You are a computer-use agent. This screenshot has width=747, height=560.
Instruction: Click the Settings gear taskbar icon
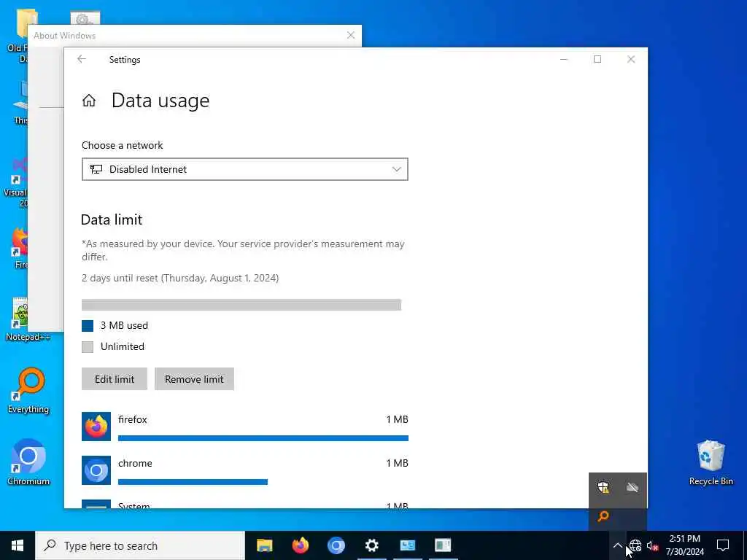(371, 545)
